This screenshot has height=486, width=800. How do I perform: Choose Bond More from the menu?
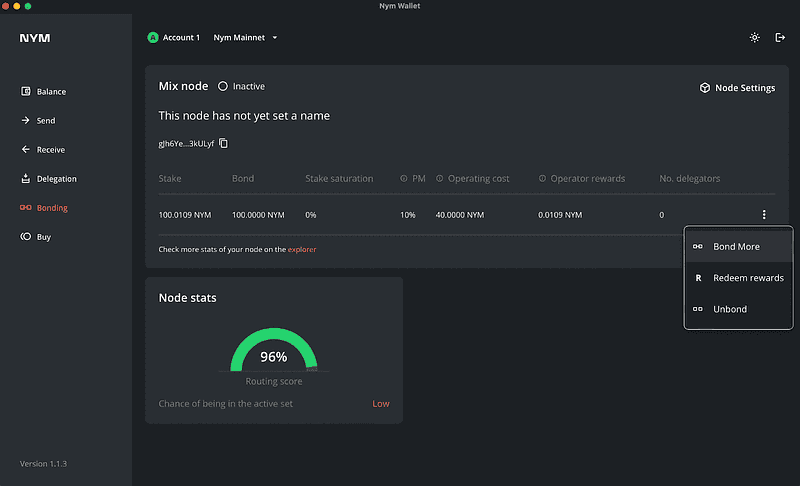pos(736,246)
